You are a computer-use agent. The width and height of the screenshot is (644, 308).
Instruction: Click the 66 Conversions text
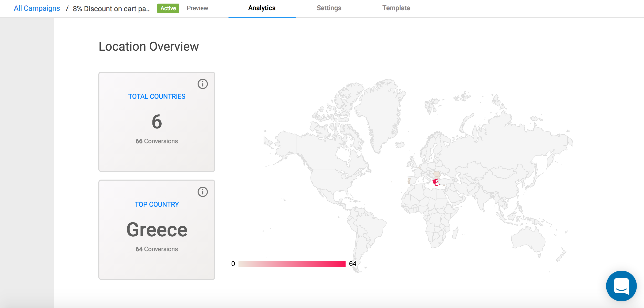(157, 141)
